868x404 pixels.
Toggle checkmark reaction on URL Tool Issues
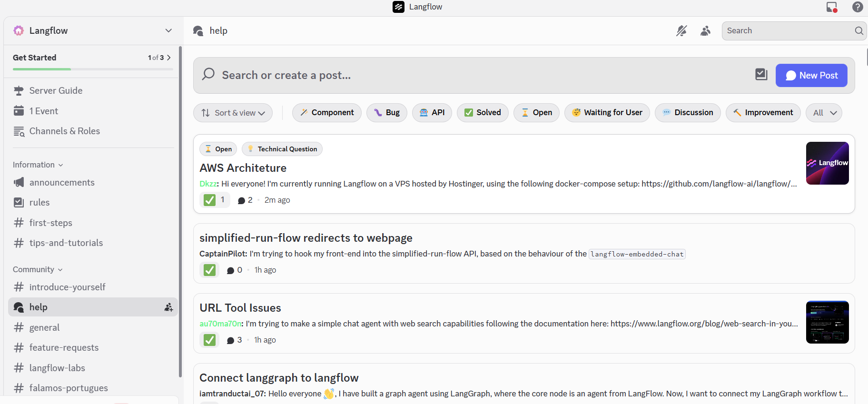[x=209, y=340]
